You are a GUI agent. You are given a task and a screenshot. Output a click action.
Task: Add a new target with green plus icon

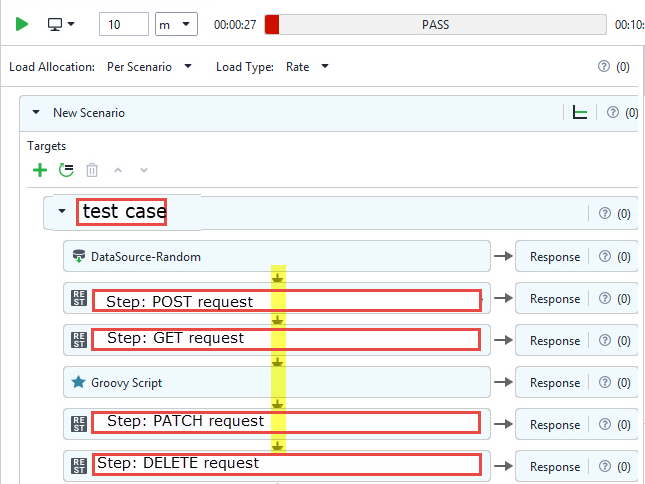point(40,170)
